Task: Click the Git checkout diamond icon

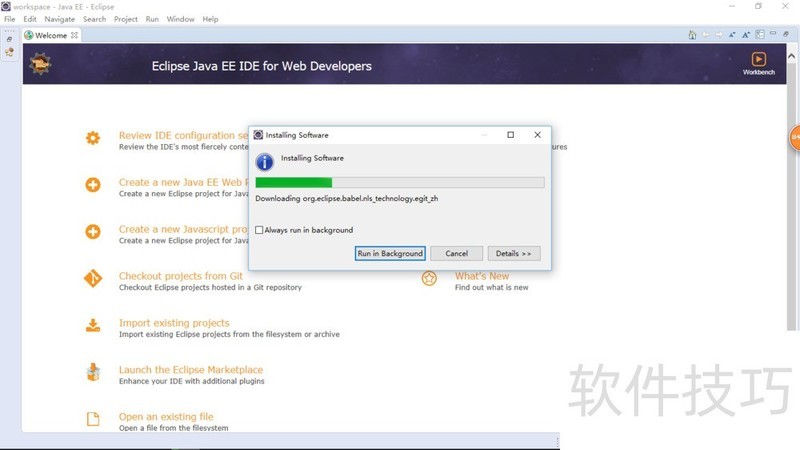Action: [93, 279]
